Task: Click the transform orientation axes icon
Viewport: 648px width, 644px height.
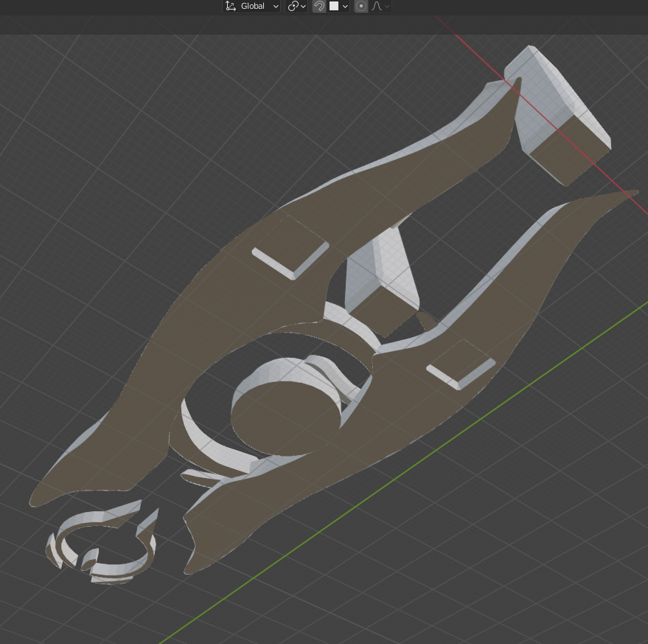Action: (230, 6)
